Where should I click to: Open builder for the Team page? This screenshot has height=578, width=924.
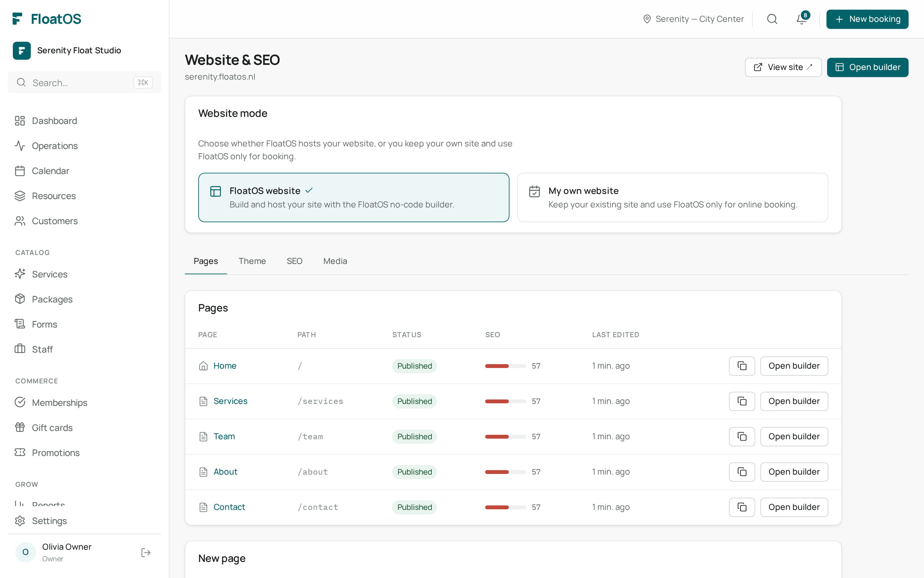[x=794, y=436]
